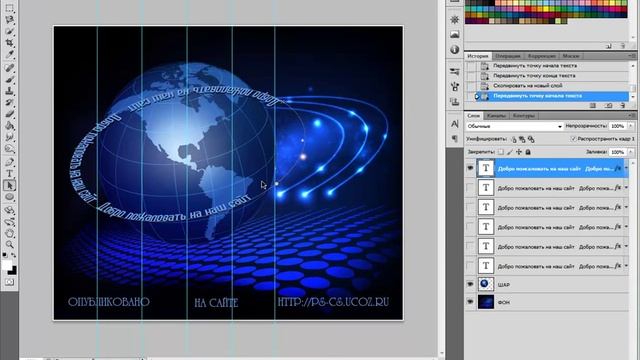The image size is (640, 360).
Task: Toggle unify layer position icon
Action: 513,139
